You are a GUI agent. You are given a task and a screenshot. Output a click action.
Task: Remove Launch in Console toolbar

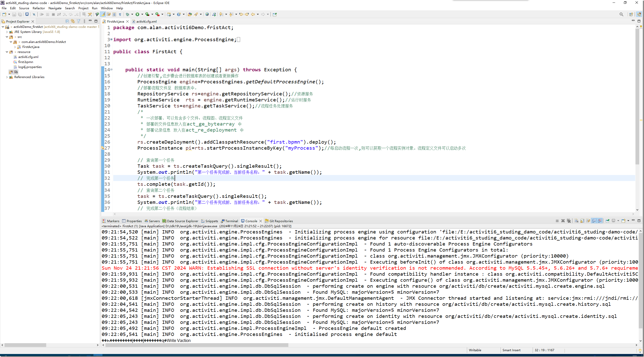tap(563, 221)
